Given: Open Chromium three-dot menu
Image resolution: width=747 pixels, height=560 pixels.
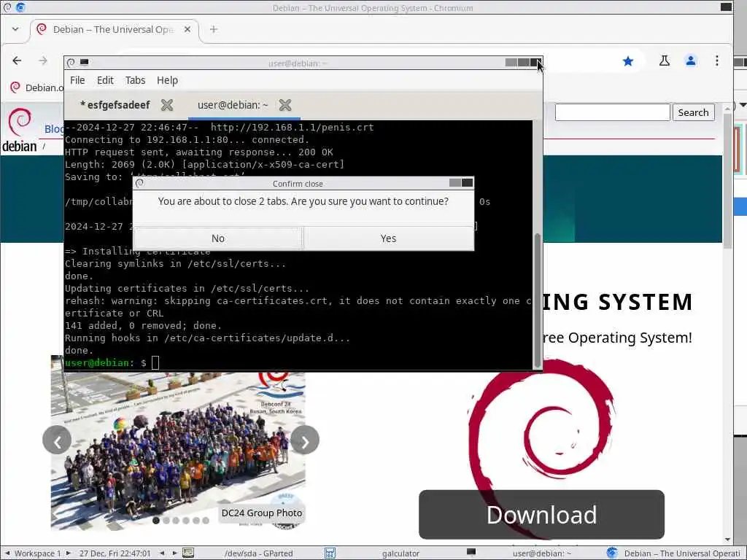Looking at the screenshot, I should pyautogui.click(x=716, y=61).
